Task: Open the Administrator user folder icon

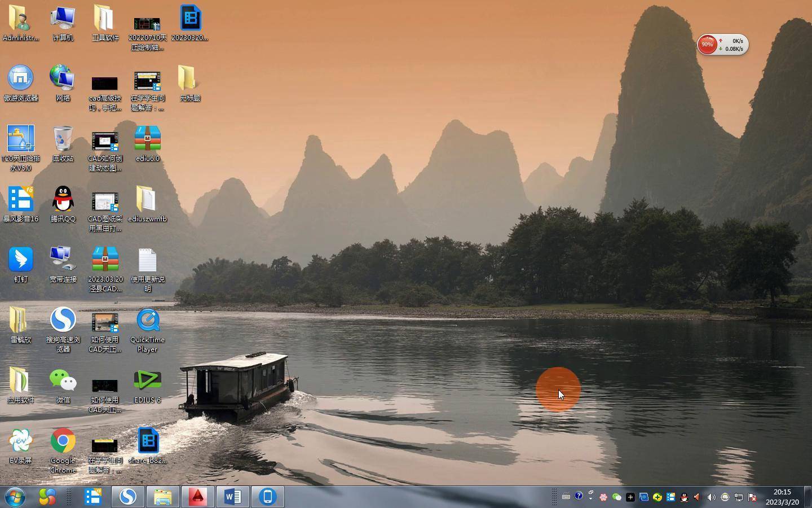Action: [x=21, y=23]
